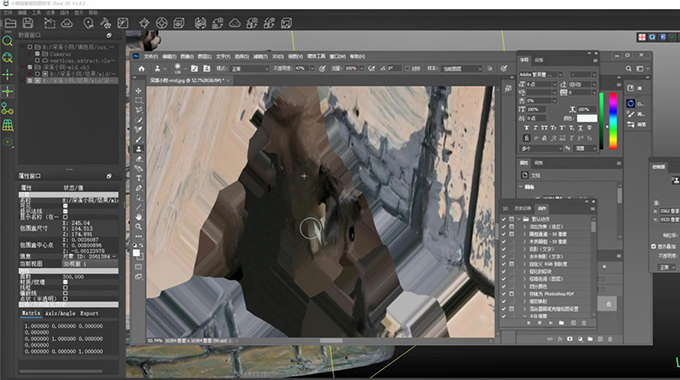
Task: Open Character panel flyout menu button
Action: [x=595, y=60]
